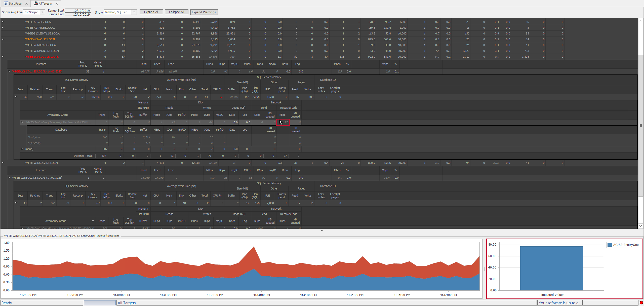Screen dimensions: 644x306
Task: Collapse the grid using the bottom center chevron
Action: [x=322, y=230]
